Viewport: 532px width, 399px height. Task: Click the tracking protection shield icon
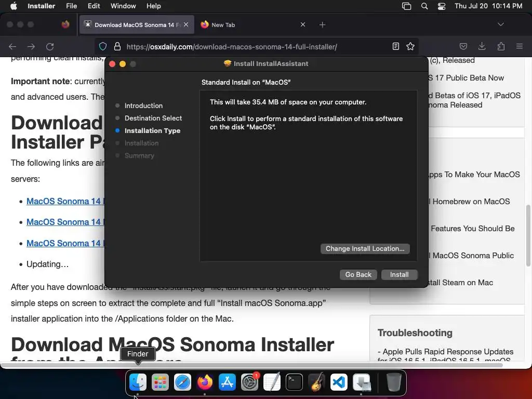(103, 46)
